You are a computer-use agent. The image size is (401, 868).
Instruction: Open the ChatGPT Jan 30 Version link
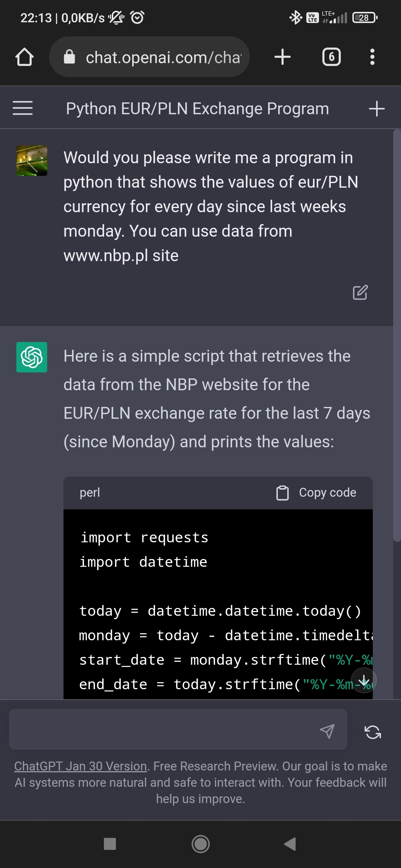(x=81, y=766)
